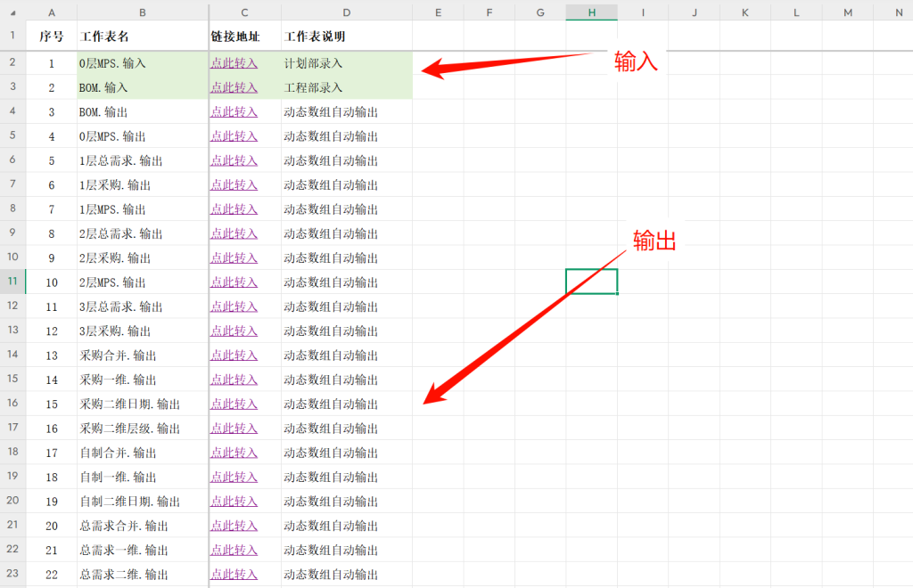
Task: Select the cell 0层MPS.输入
Action: [143, 63]
